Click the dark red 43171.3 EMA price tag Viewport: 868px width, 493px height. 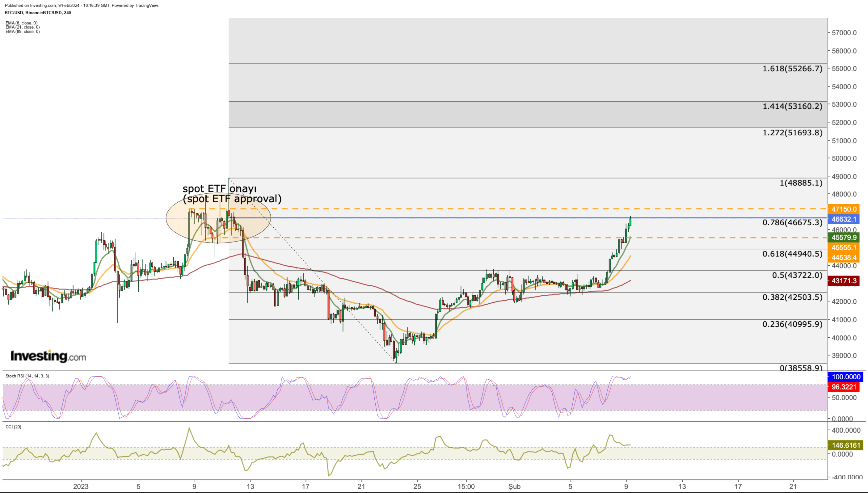coord(844,281)
